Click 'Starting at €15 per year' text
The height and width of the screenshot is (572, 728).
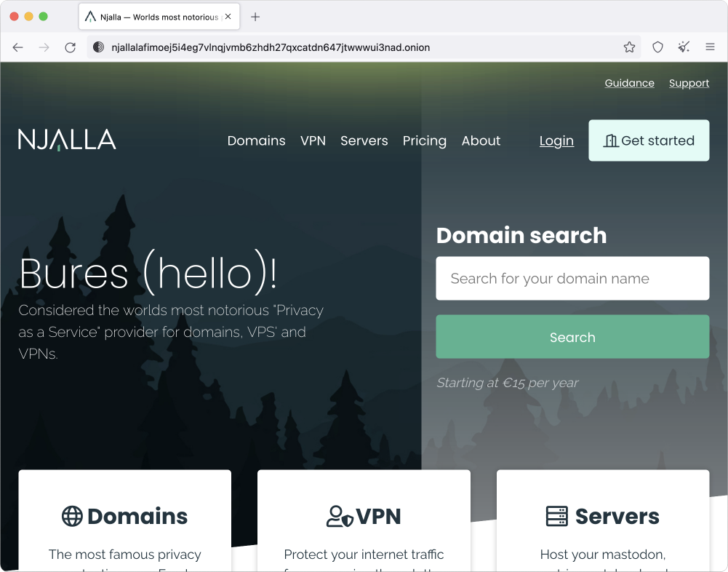(508, 383)
